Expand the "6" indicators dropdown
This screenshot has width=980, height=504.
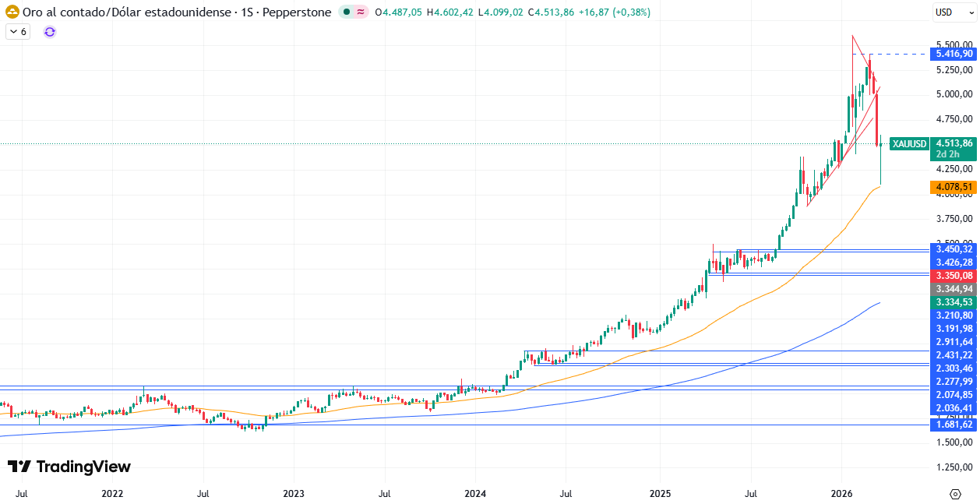[16, 32]
